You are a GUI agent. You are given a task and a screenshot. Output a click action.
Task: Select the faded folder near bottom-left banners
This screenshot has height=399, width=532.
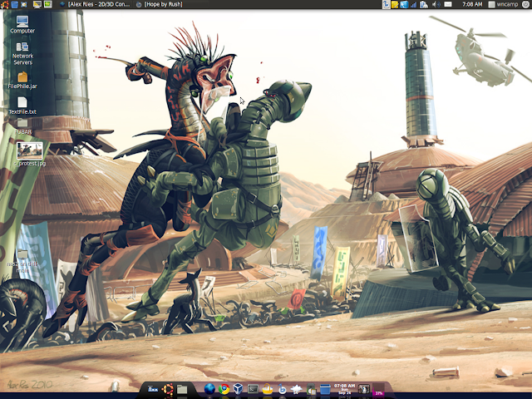click(x=22, y=261)
